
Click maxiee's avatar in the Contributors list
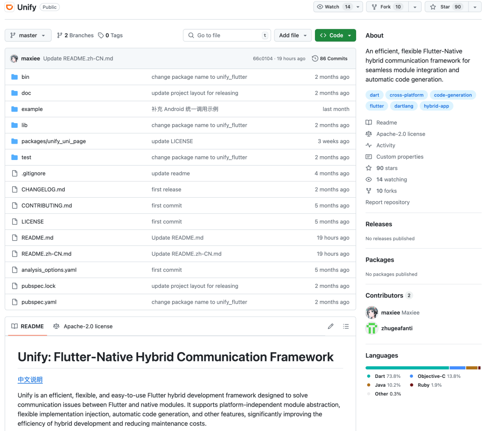click(371, 313)
